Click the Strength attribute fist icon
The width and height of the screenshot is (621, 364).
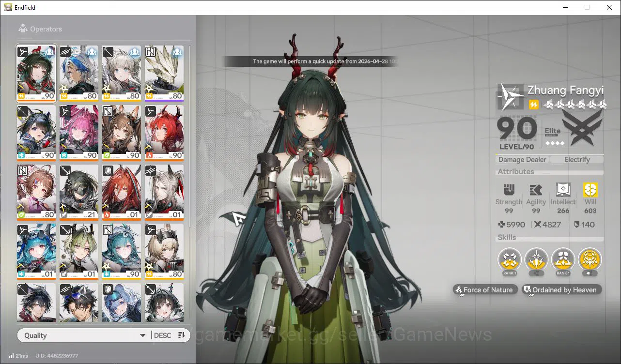click(x=509, y=189)
